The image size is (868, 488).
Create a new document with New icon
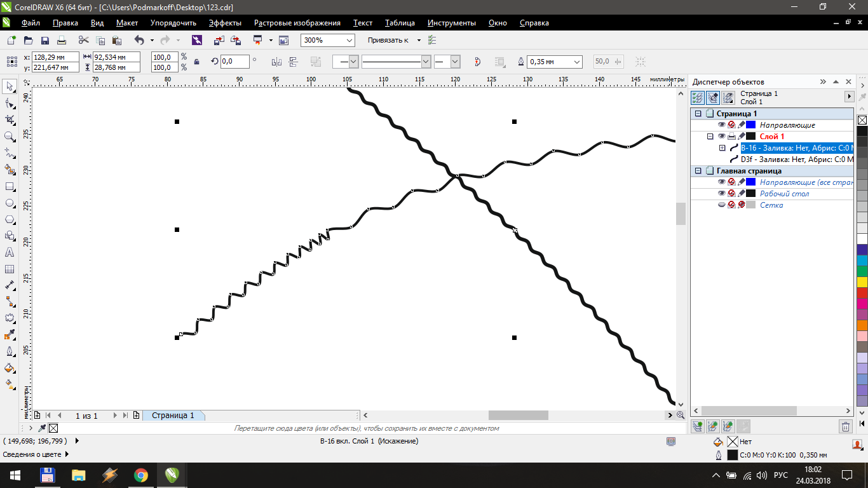11,40
